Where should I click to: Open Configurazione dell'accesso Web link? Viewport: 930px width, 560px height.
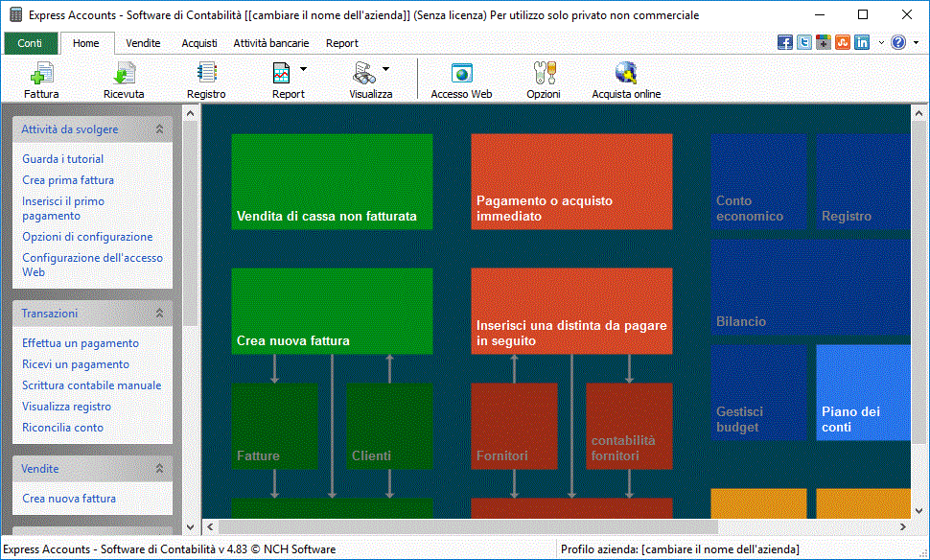point(93,265)
